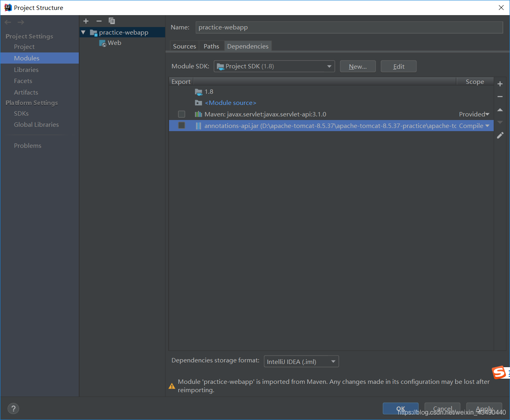This screenshot has width=510, height=420.
Task: Click the Module source folder icon
Action: pos(199,103)
